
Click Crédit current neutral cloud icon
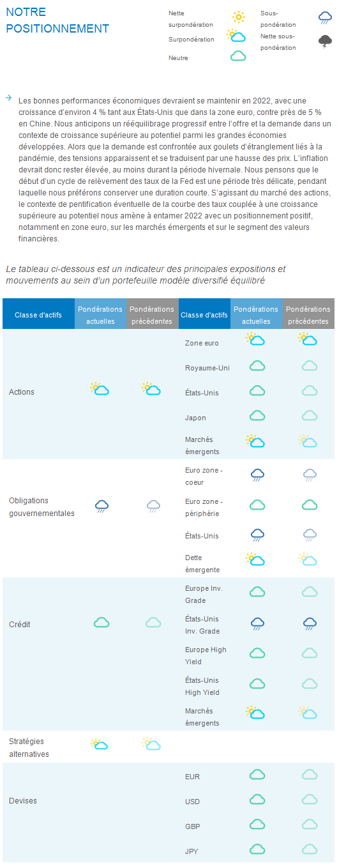coord(102,622)
